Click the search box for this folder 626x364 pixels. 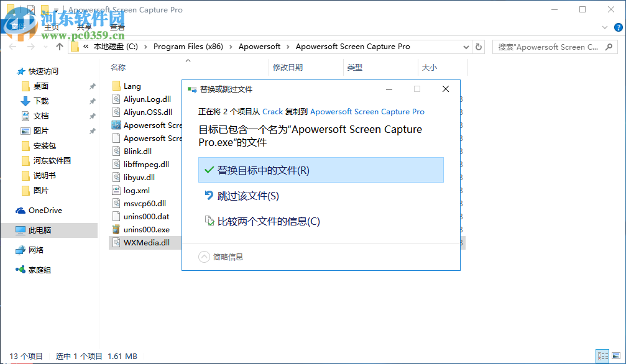point(550,46)
